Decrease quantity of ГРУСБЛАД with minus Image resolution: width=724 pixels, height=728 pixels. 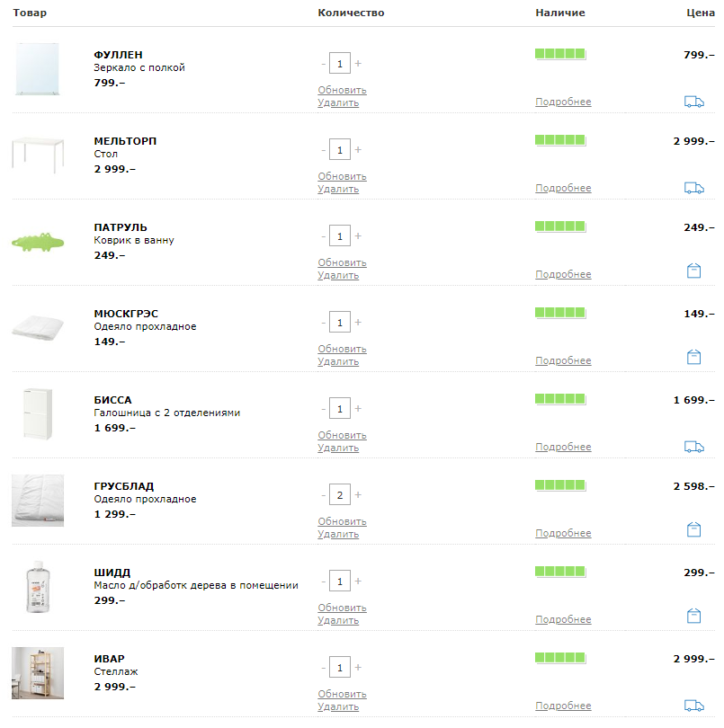click(x=324, y=495)
